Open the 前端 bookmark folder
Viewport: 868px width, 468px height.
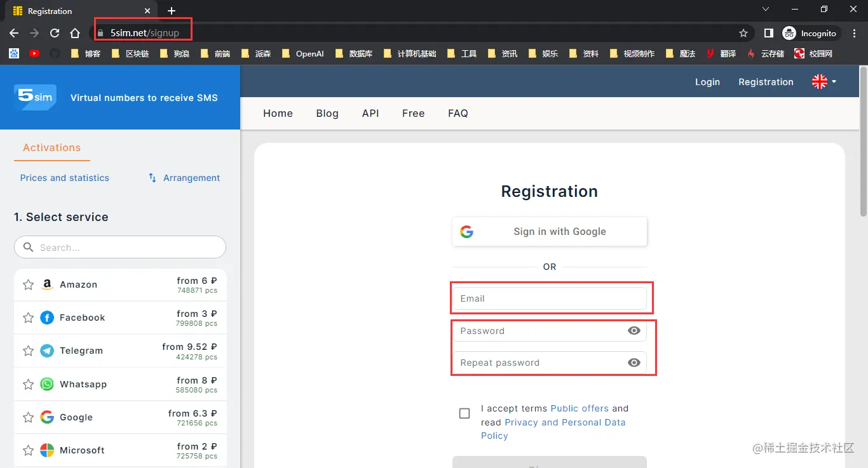click(x=215, y=53)
